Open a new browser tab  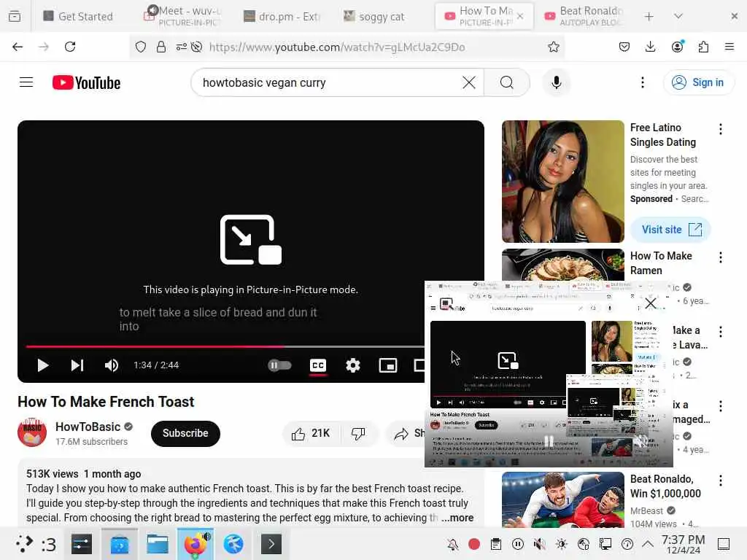click(649, 16)
